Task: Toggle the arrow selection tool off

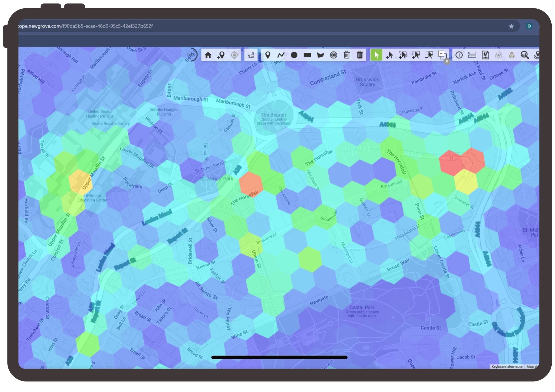Action: pyautogui.click(x=376, y=55)
